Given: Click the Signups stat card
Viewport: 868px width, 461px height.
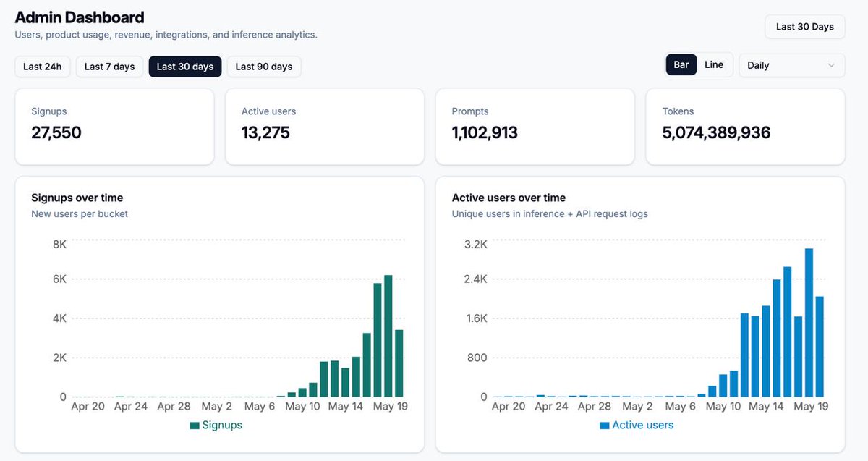Looking at the screenshot, I should 114,127.
